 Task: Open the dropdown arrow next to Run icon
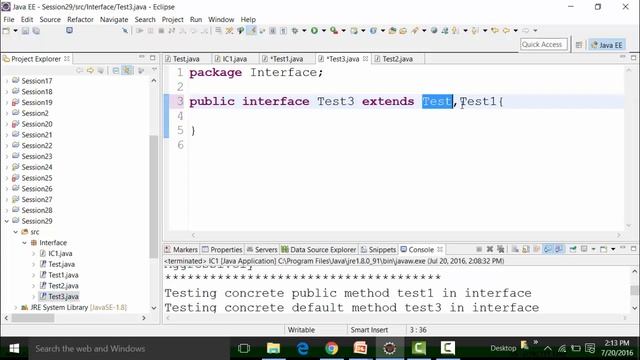324,31
